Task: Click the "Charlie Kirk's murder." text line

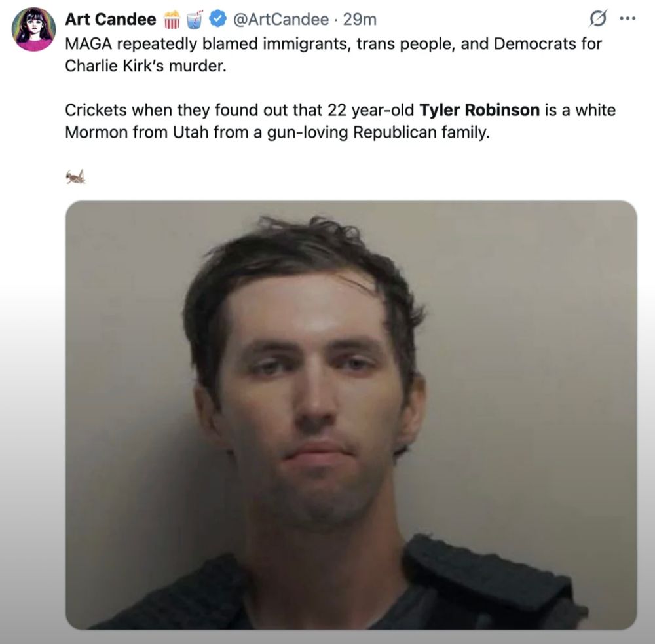Action: pyautogui.click(x=146, y=66)
